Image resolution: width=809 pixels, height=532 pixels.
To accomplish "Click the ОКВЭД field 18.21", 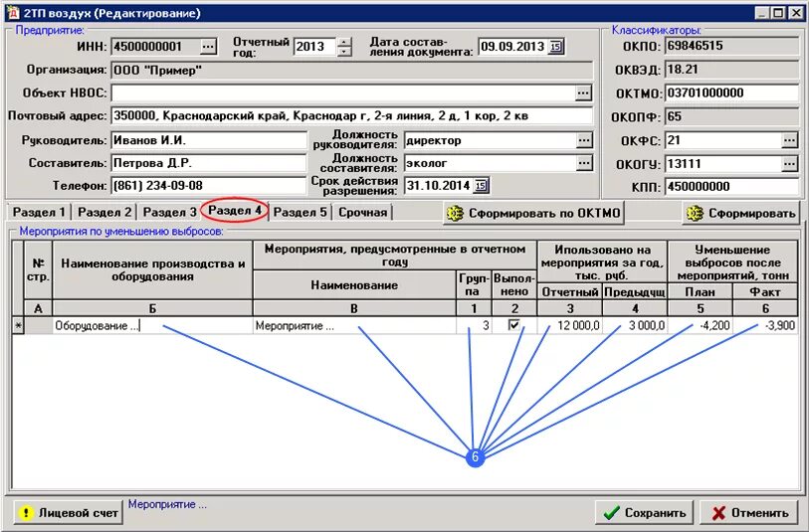I will click(731, 70).
